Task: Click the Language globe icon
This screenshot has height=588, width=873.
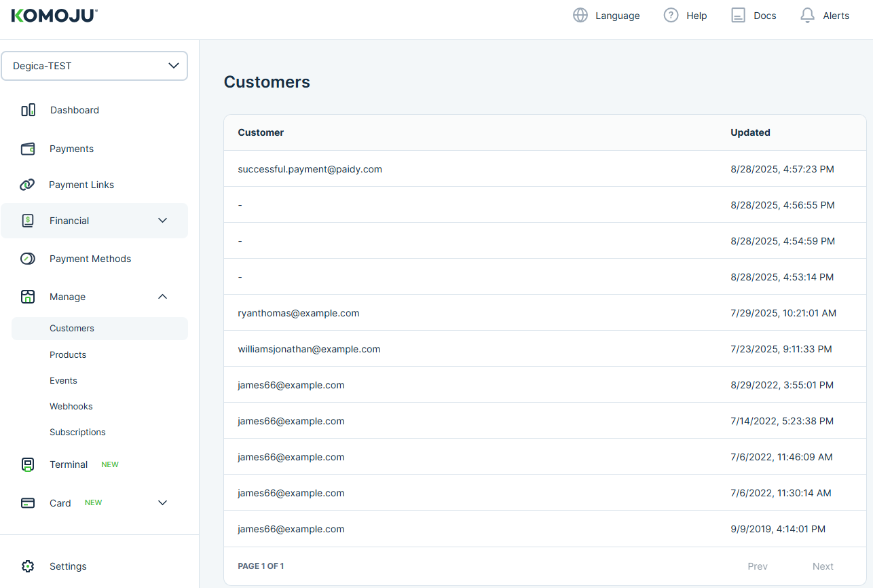Action: click(580, 16)
